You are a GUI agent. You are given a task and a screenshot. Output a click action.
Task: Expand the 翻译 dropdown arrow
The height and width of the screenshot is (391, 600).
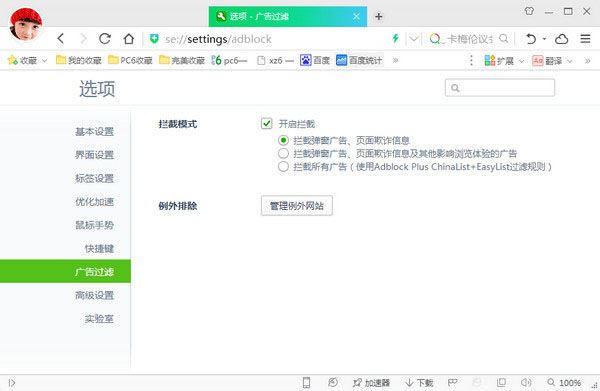(x=570, y=61)
